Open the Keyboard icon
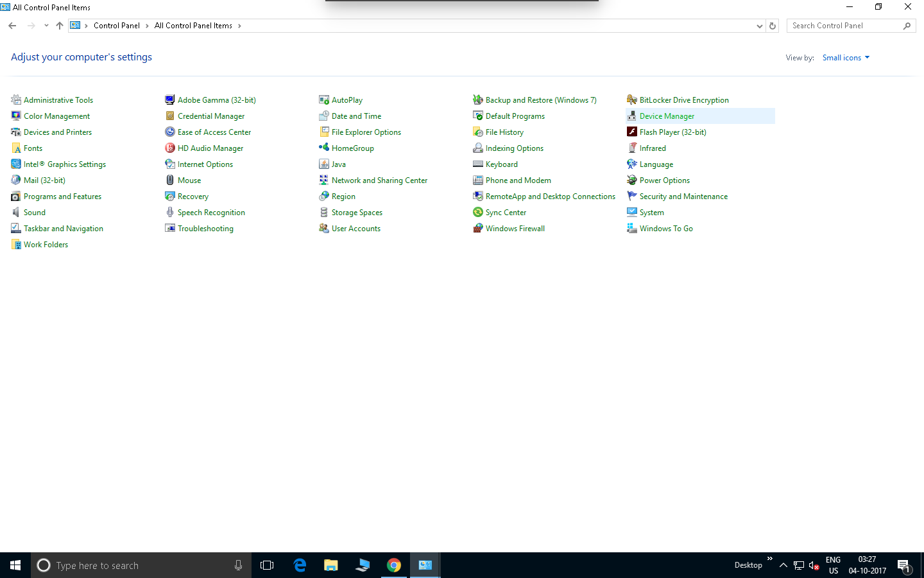Image resolution: width=924 pixels, height=578 pixels. (478, 164)
